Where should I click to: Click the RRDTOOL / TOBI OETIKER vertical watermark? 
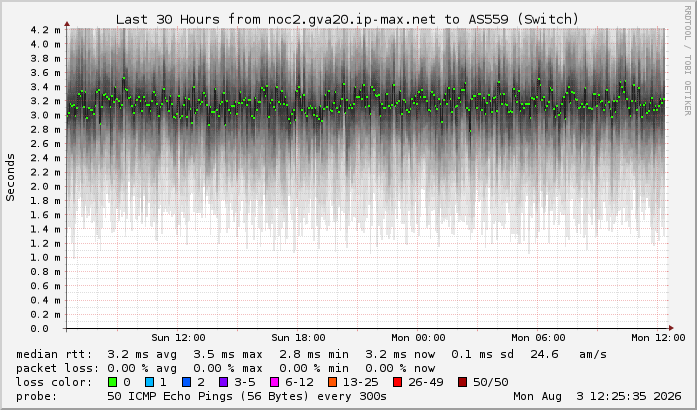687,60
